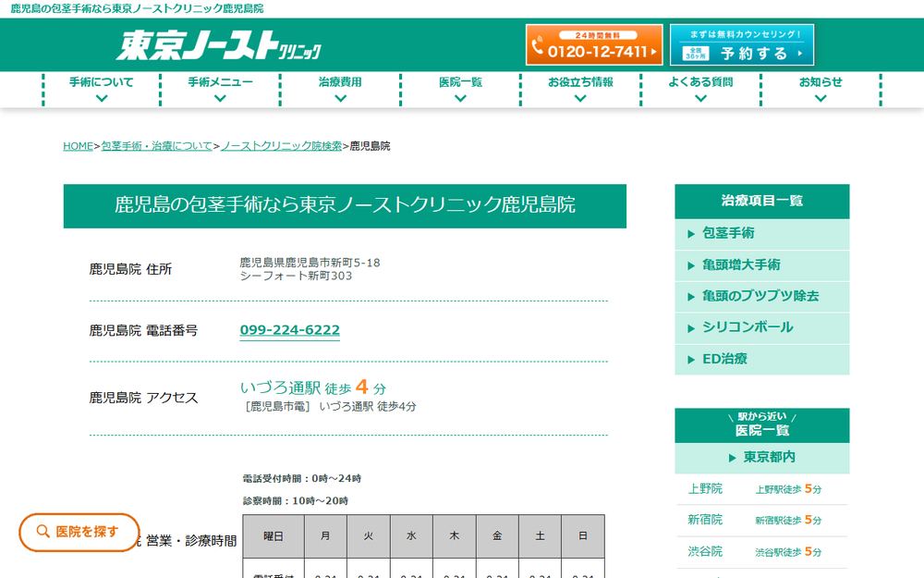The height and width of the screenshot is (578, 924).
Task: Open 包茎手術・治療について breadcrumb link
Action: [157, 146]
